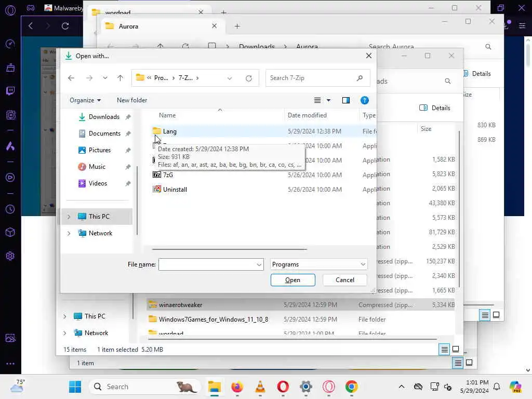Close the Open with dialog
The height and width of the screenshot is (399, 532).
tap(369, 56)
